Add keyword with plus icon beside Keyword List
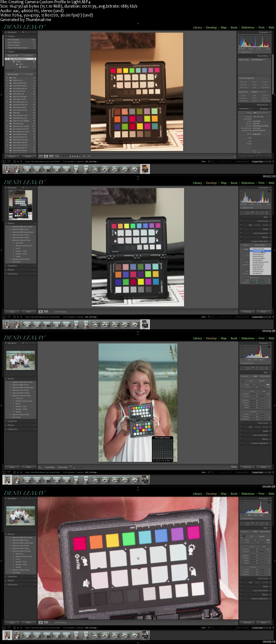The height and width of the screenshot is (644, 276). 239,105
